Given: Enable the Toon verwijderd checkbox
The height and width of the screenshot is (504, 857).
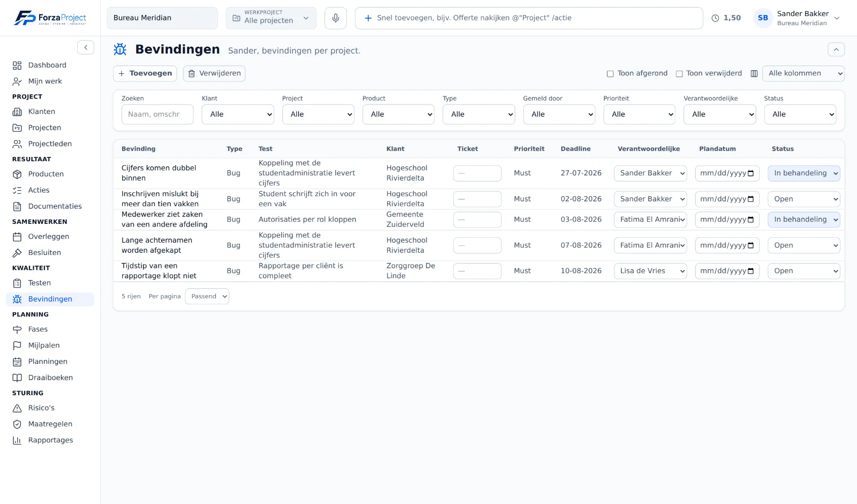Looking at the screenshot, I should point(679,74).
